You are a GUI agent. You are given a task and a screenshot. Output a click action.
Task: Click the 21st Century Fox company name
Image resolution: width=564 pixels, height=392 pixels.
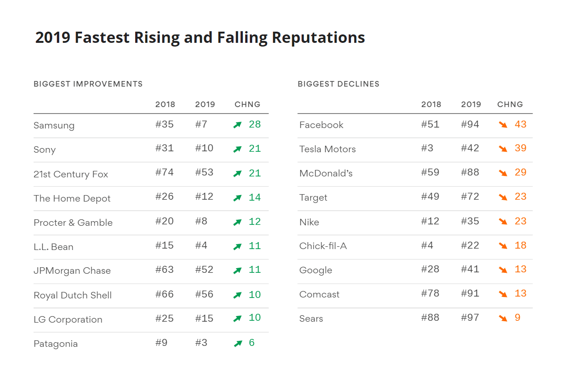(71, 174)
